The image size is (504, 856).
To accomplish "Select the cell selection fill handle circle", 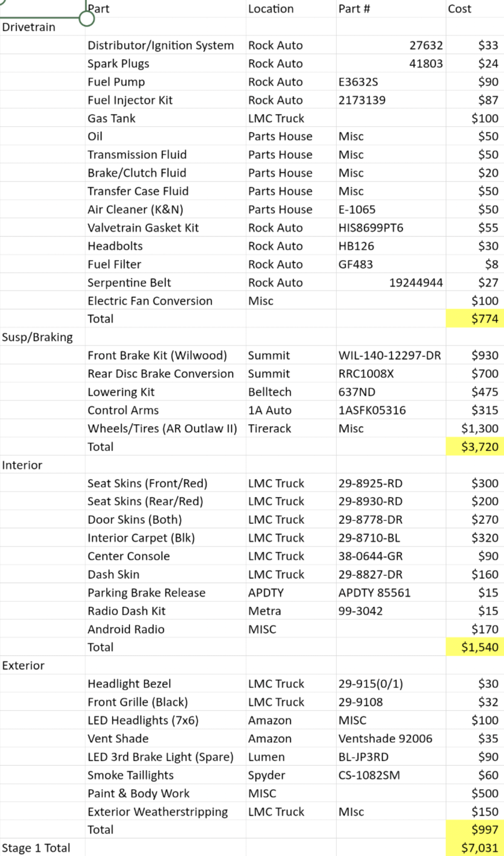I will point(86,18).
